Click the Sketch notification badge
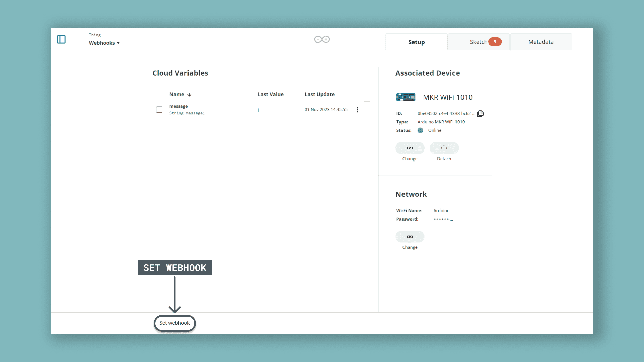Viewport: 644px width, 362px height. (495, 42)
